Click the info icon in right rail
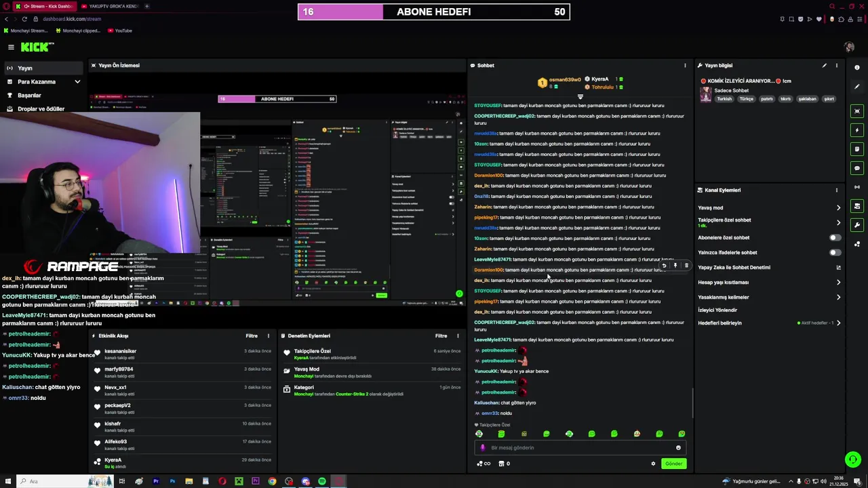 857,68
